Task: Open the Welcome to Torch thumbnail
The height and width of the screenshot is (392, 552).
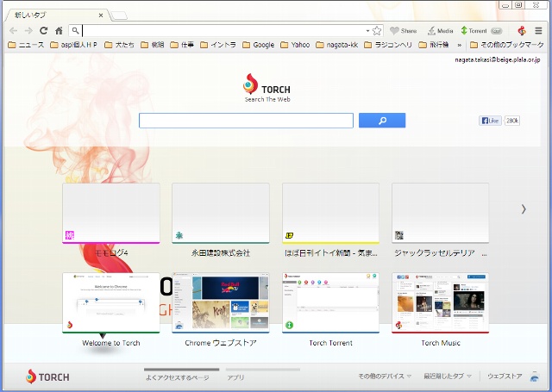Action: pyautogui.click(x=111, y=303)
